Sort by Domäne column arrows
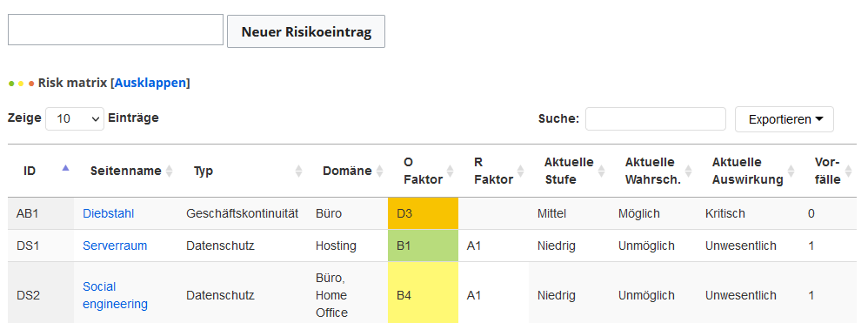Screen dimensions: 868x323 tap(380, 172)
